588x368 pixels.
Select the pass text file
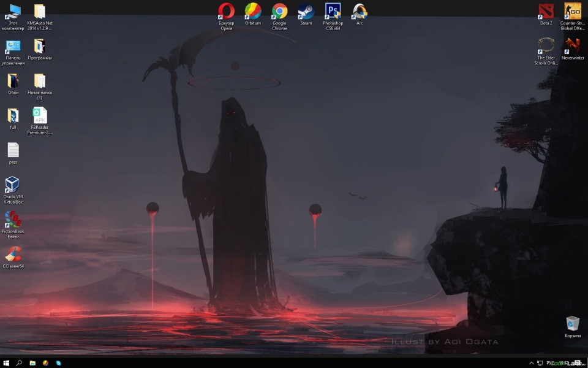click(x=13, y=153)
